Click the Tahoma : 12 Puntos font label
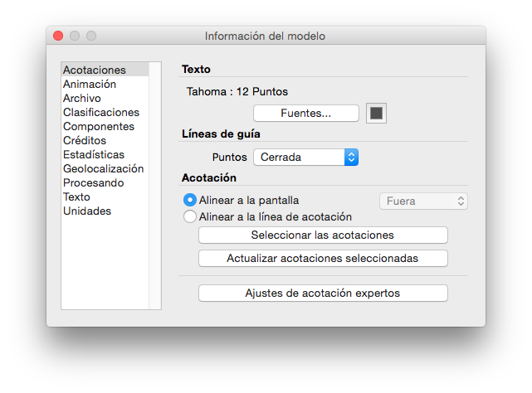 (x=237, y=91)
